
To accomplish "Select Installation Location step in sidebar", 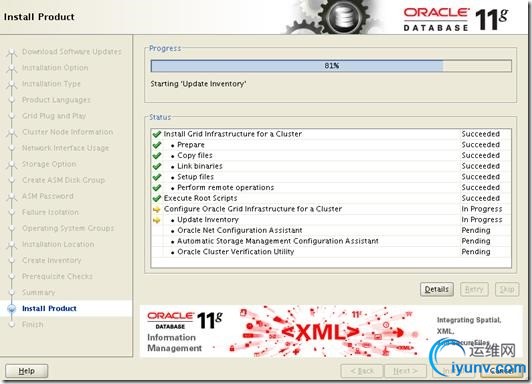I will [58, 244].
